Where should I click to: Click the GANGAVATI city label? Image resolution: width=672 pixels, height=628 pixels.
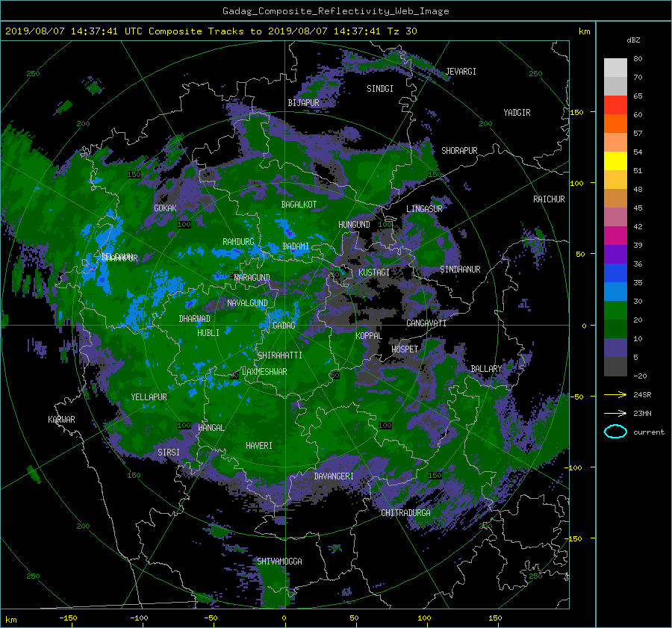tap(426, 323)
